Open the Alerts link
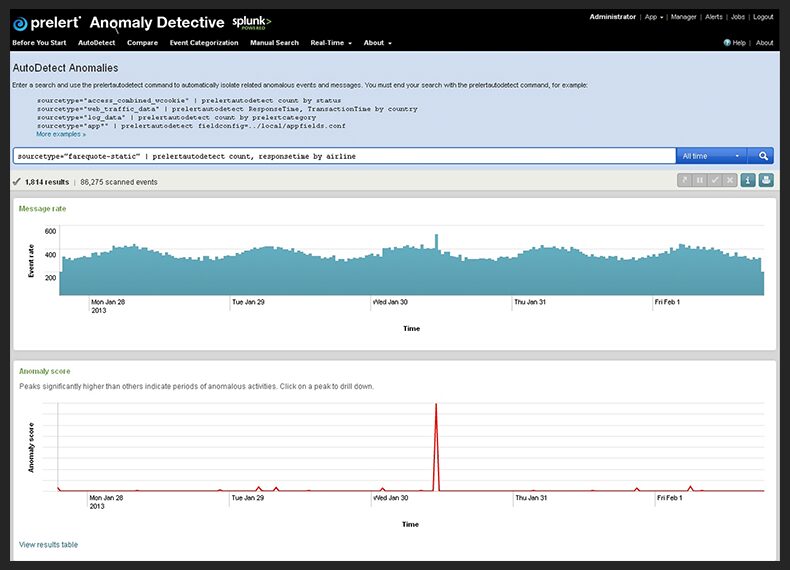 click(x=713, y=17)
